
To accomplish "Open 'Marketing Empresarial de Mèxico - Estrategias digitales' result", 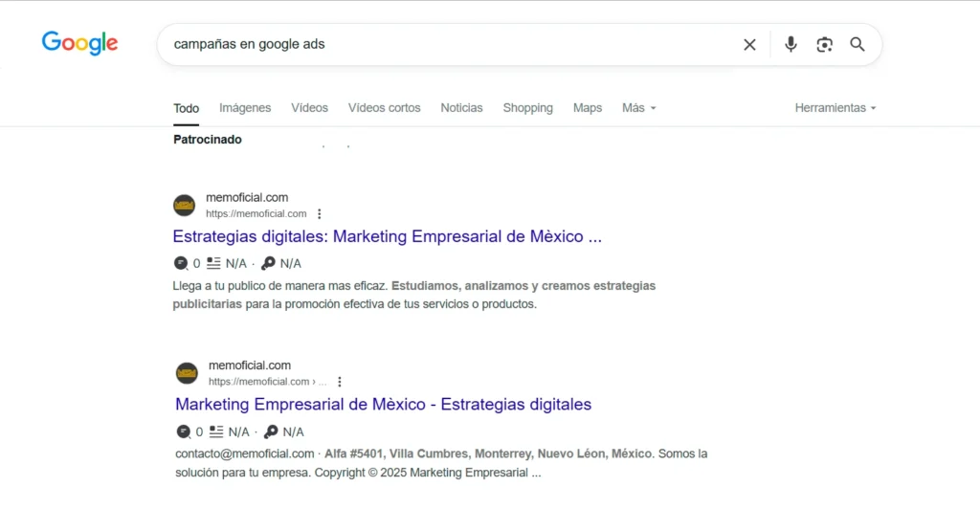I will [x=383, y=405].
